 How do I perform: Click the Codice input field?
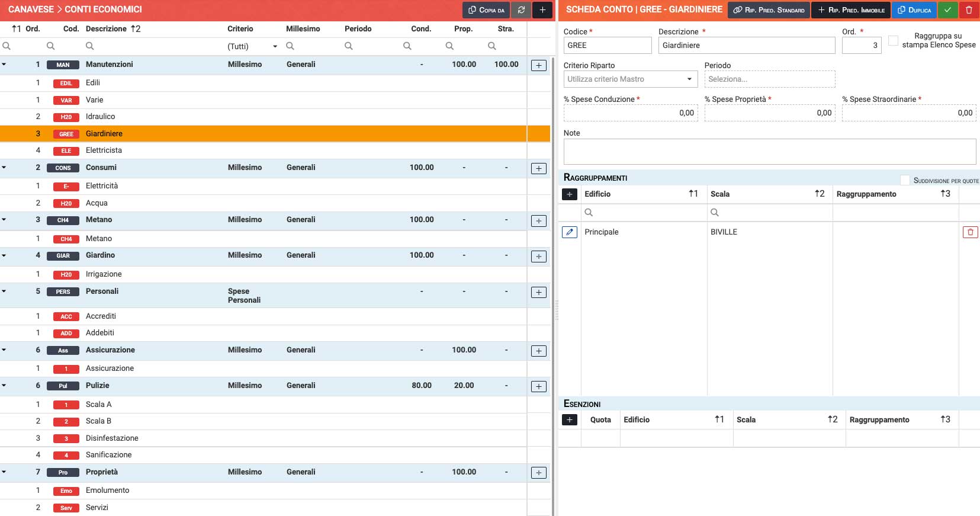608,46
